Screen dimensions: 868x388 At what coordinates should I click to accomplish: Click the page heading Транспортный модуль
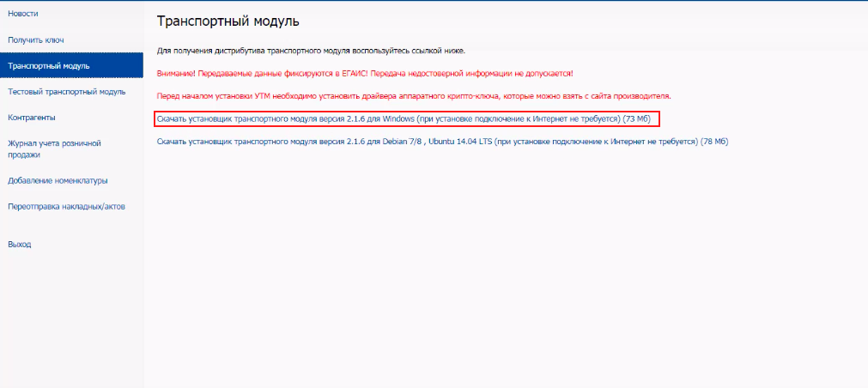tap(228, 21)
